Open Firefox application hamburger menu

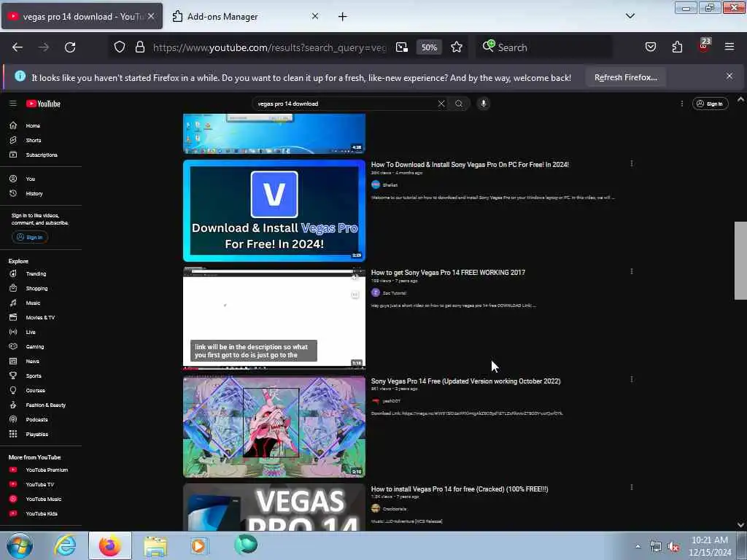[x=729, y=47]
